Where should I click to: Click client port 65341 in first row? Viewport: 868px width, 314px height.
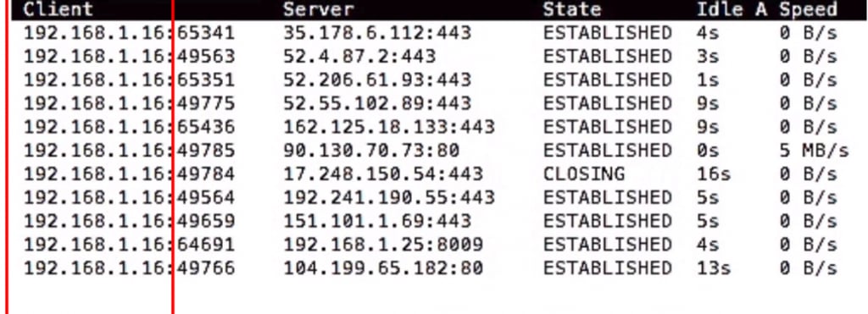click(x=206, y=33)
